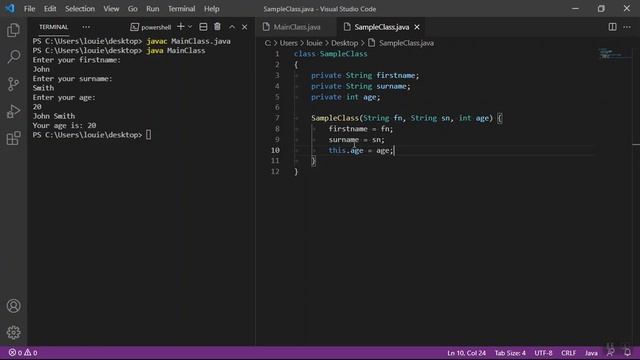Click 'private String surname;' line

point(361,86)
